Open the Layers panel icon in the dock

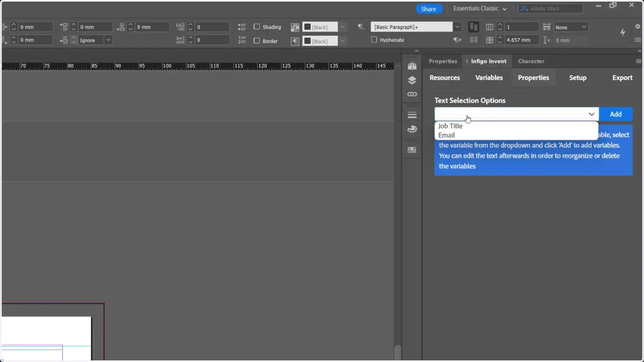[412, 80]
